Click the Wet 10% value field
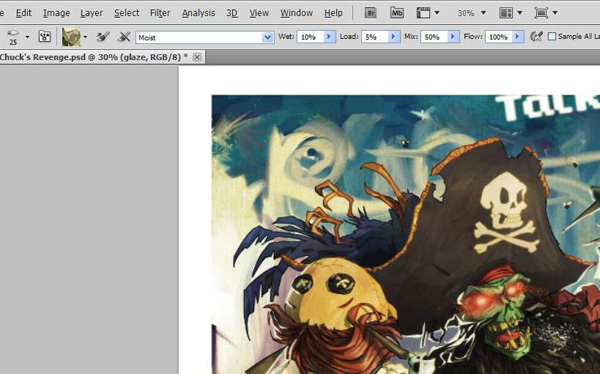 pos(310,37)
